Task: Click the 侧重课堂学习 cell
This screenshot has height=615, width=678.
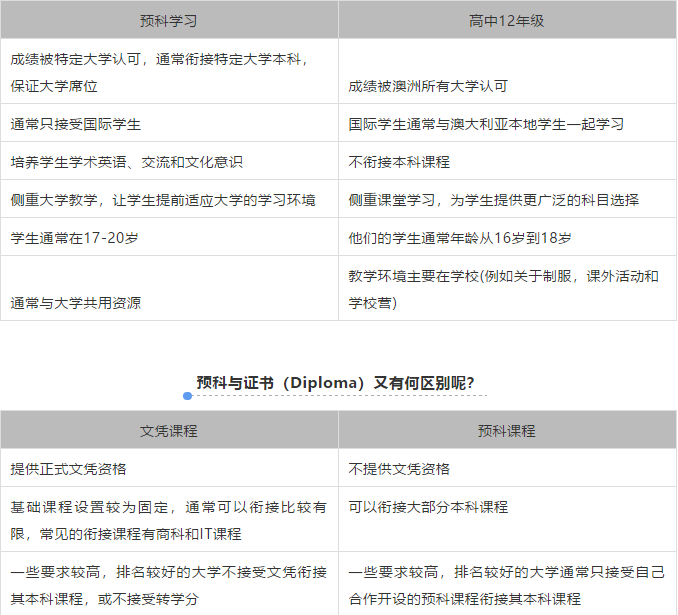Action: [x=493, y=200]
